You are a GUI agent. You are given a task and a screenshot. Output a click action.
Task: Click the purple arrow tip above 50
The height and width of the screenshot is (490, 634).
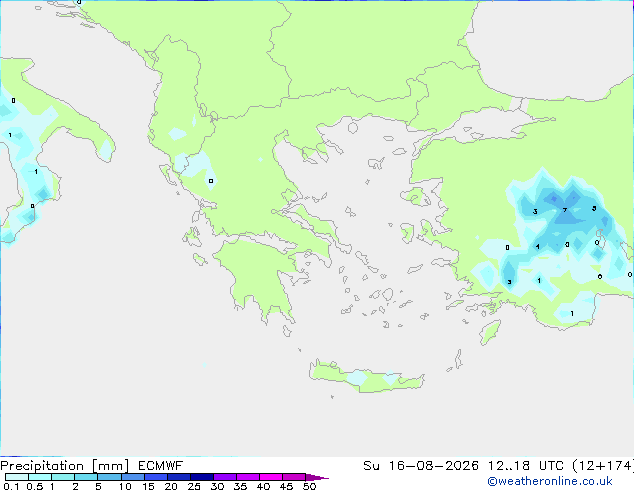click(317, 477)
